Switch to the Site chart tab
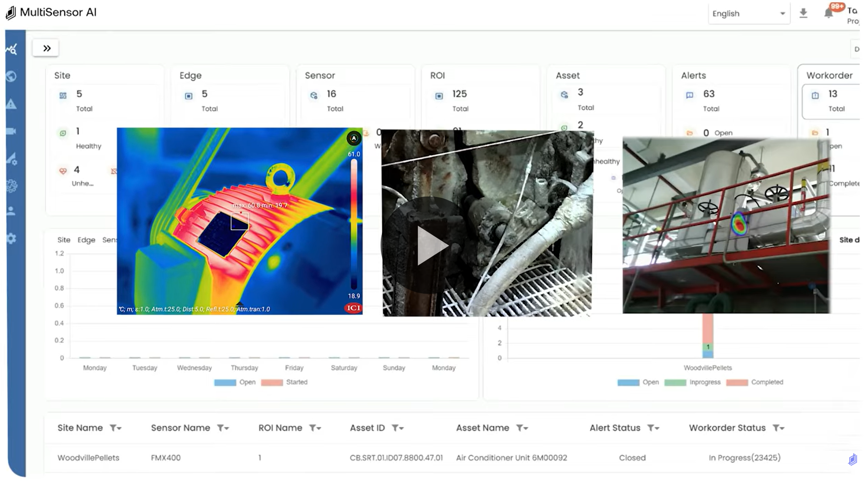 64,240
